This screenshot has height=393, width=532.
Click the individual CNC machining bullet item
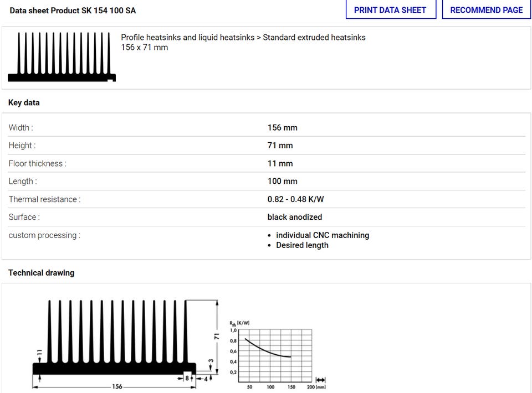point(322,235)
